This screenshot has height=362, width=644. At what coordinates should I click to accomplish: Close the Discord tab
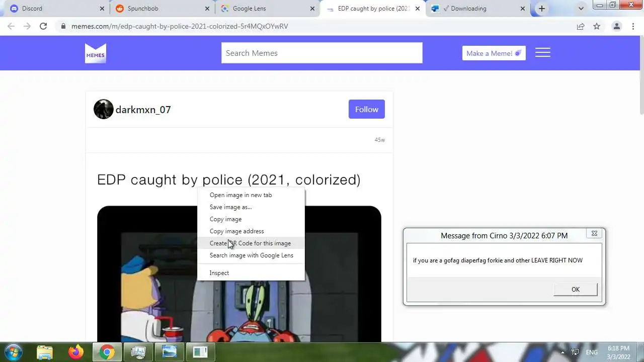[x=102, y=9]
